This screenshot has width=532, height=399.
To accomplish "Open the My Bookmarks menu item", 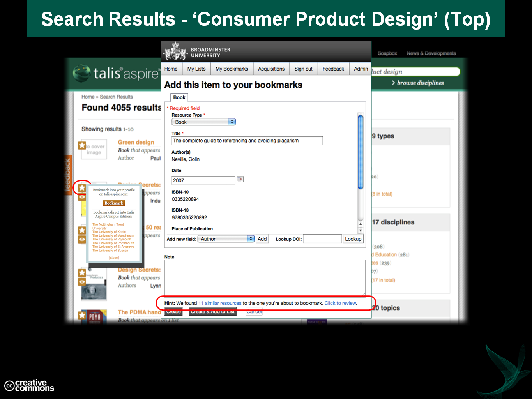I will (x=232, y=69).
